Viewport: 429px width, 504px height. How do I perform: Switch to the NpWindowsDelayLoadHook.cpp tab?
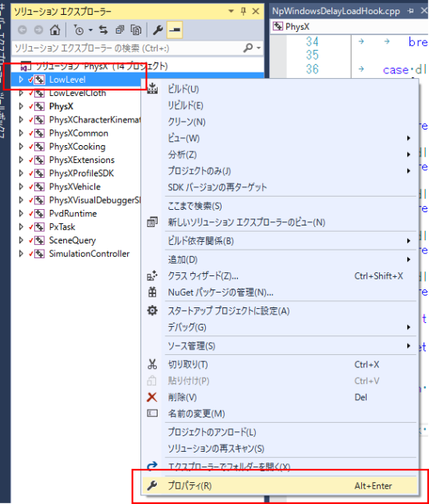(336, 11)
